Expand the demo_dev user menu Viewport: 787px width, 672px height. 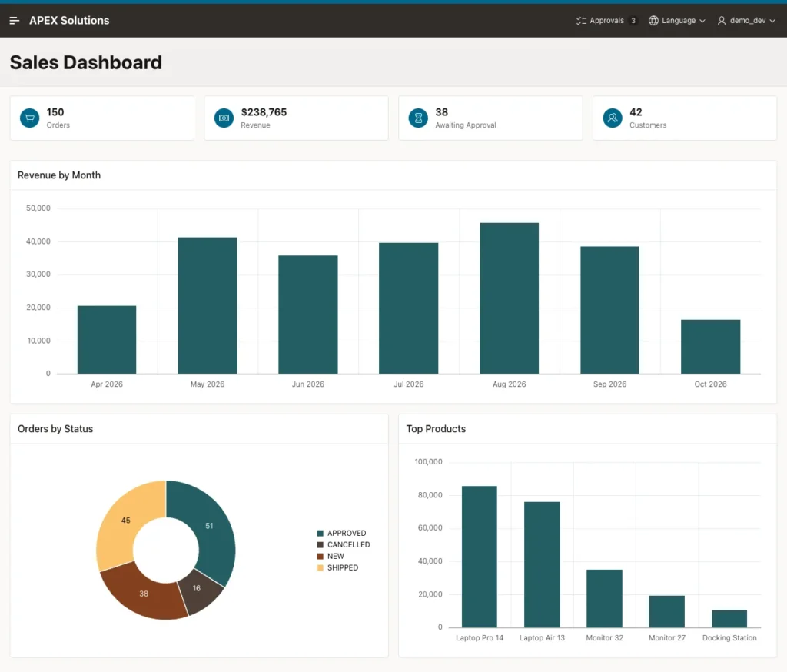746,21
